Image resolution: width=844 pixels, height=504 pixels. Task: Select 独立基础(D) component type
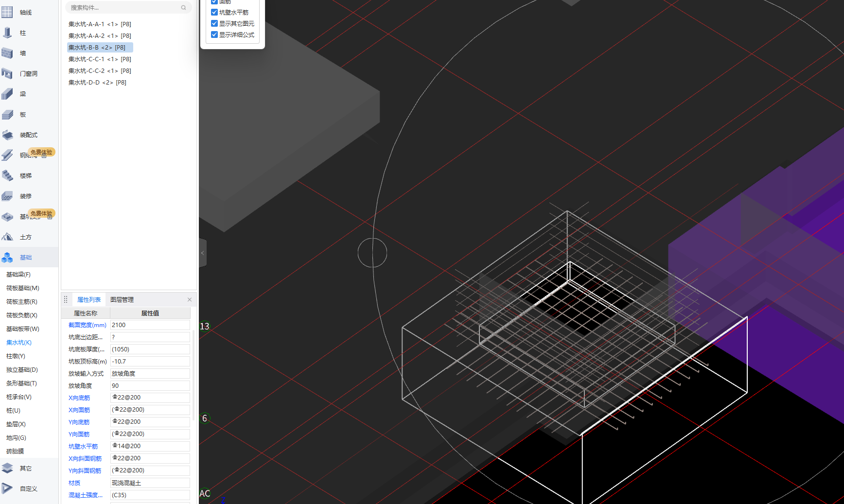22,370
